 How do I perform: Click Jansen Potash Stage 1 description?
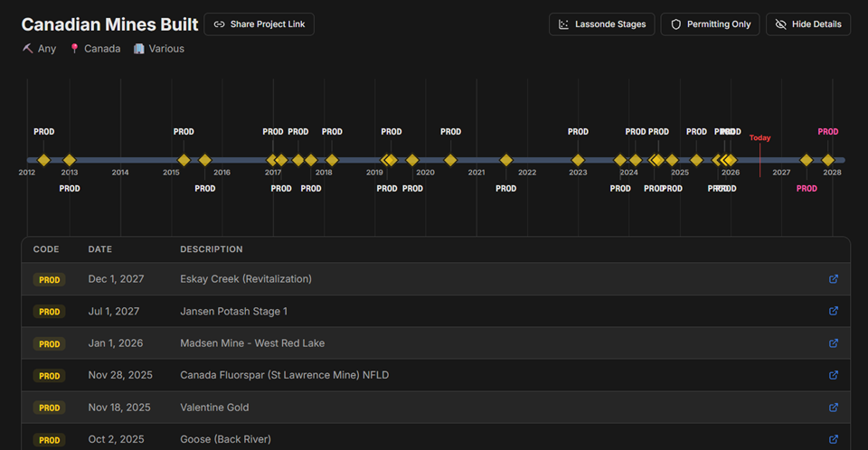point(233,311)
